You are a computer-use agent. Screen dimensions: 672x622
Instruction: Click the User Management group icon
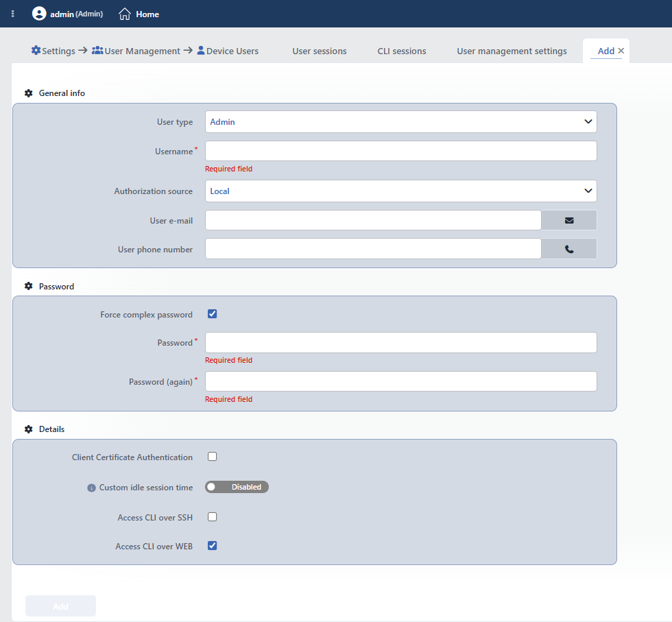(97, 50)
